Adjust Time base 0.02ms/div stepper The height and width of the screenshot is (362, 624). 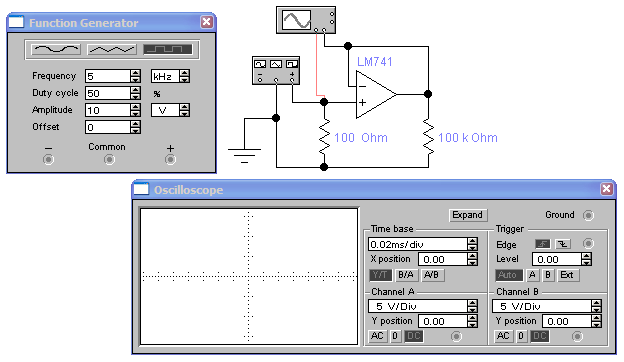472,244
